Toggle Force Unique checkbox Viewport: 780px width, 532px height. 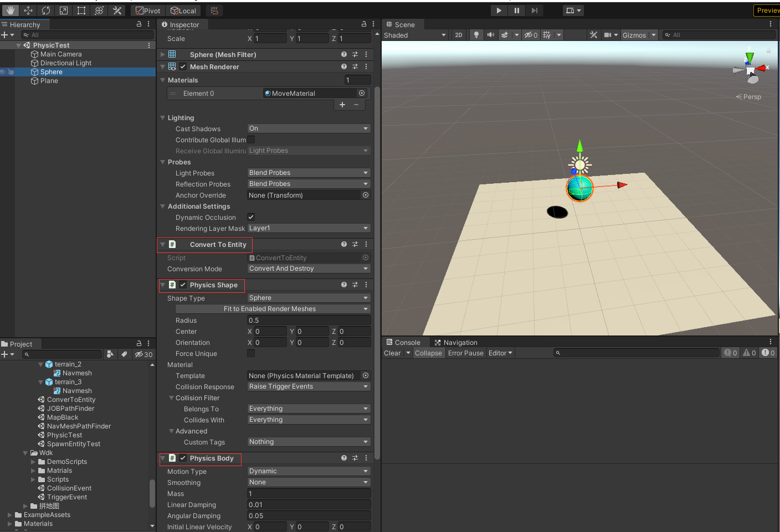coord(251,353)
